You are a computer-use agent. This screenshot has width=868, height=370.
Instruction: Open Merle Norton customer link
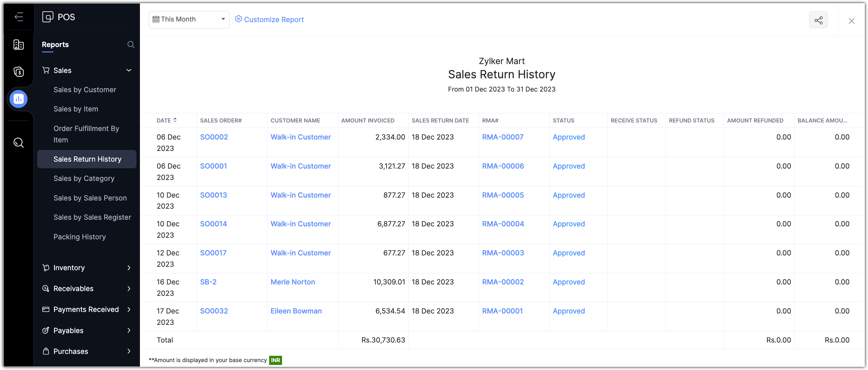[292, 282]
